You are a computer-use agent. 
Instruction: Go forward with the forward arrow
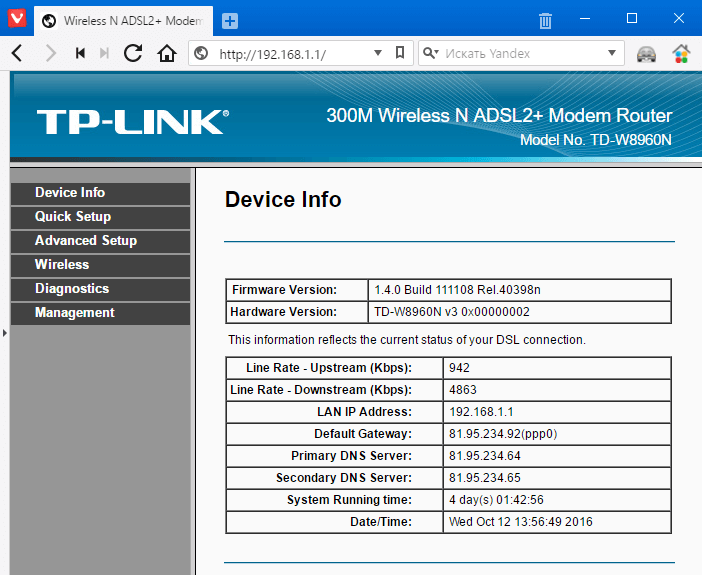coord(51,53)
